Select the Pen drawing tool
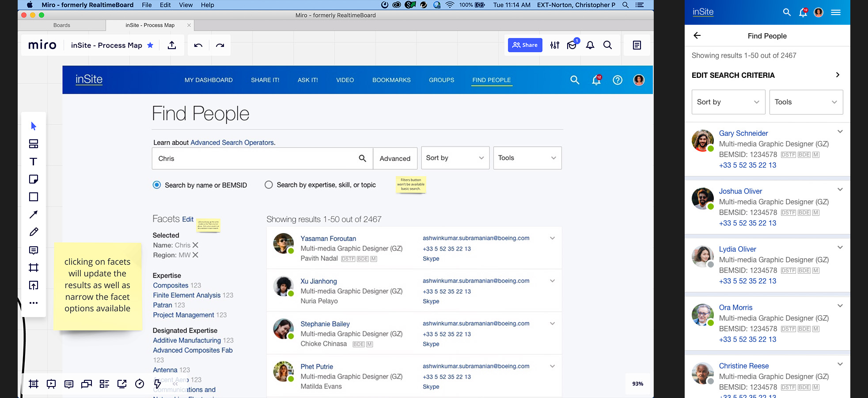Viewport: 868px width, 398px height. pos(34,232)
